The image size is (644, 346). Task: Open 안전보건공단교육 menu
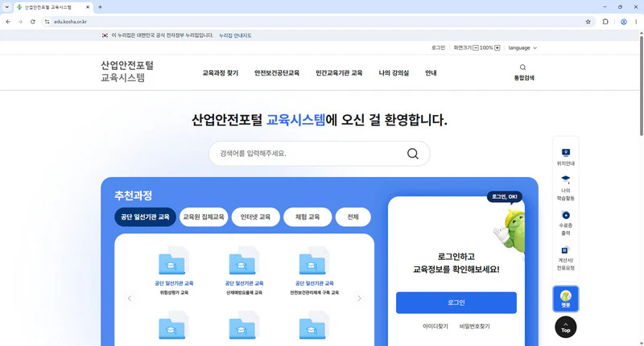pyautogui.click(x=277, y=73)
